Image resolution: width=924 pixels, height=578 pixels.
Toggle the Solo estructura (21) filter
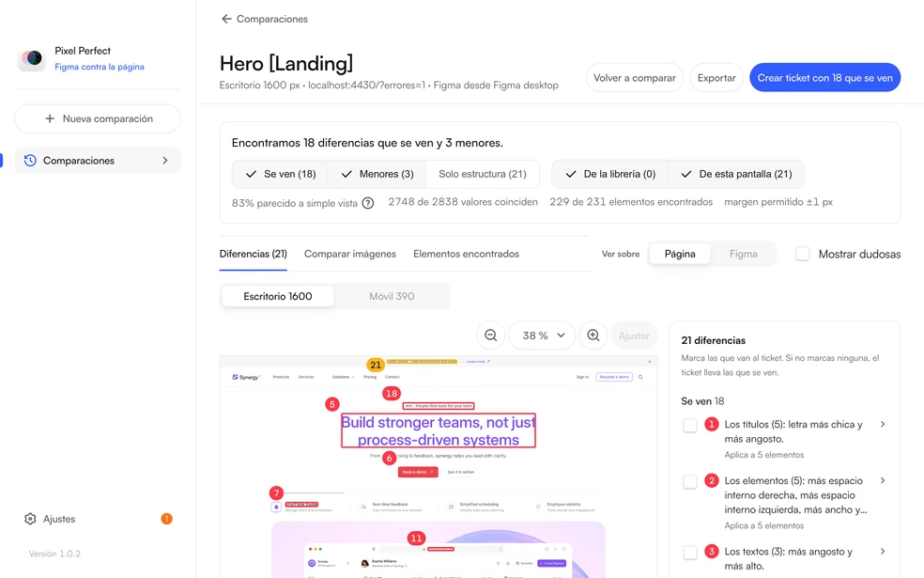tap(483, 174)
